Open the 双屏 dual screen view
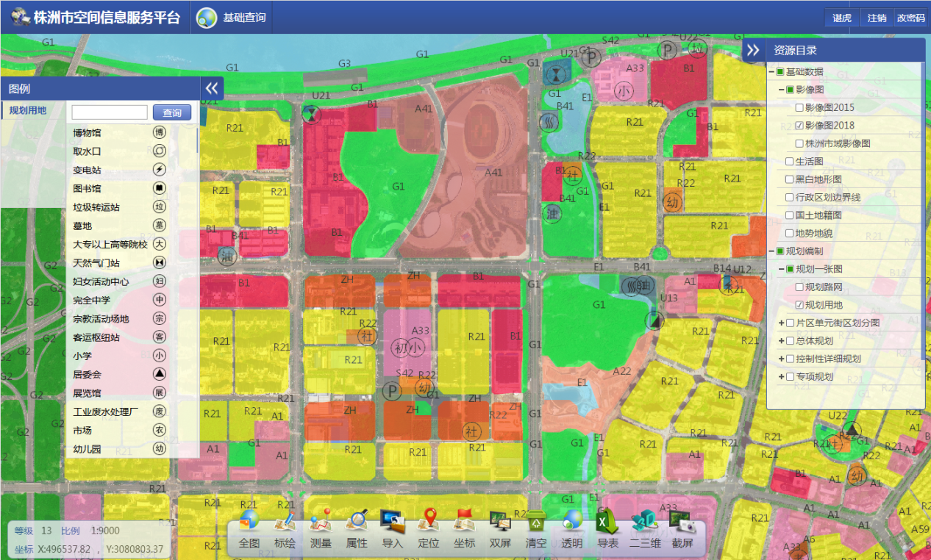Screen dimensions: 931x560 point(500,529)
